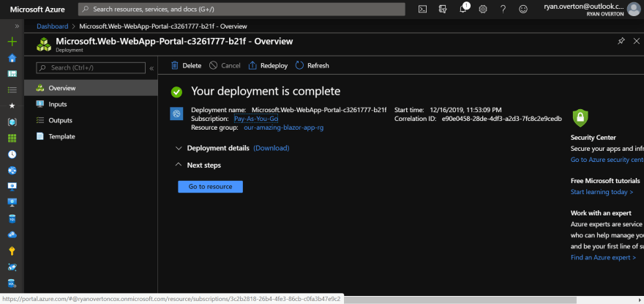
Task: Select the Inputs menu item
Action: tap(91, 104)
